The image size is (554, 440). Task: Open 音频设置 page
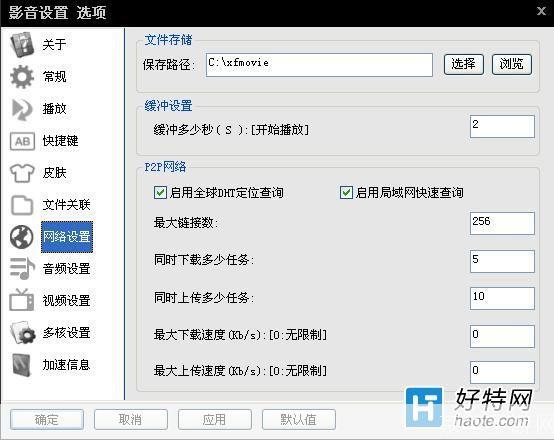pos(66,269)
